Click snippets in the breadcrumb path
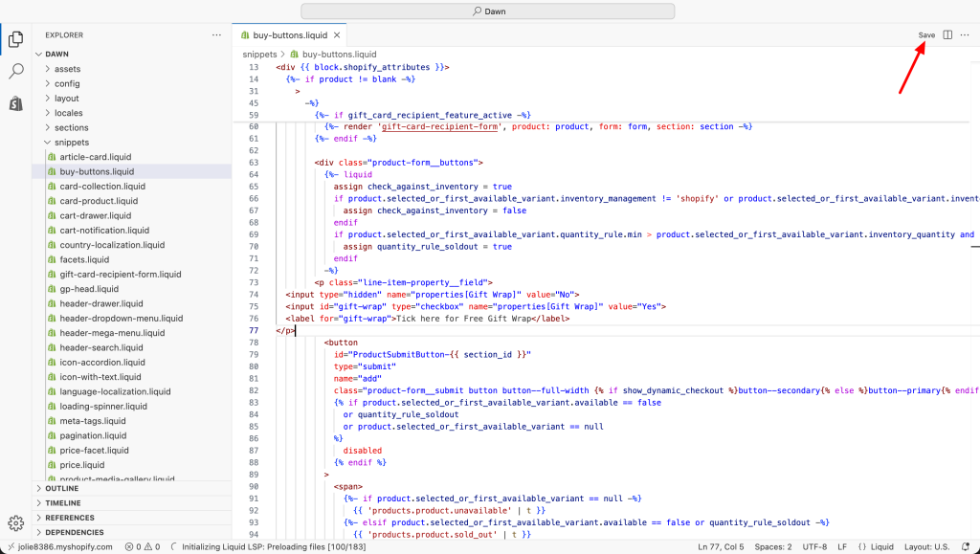Viewport: 980px width, 554px height. (258, 55)
